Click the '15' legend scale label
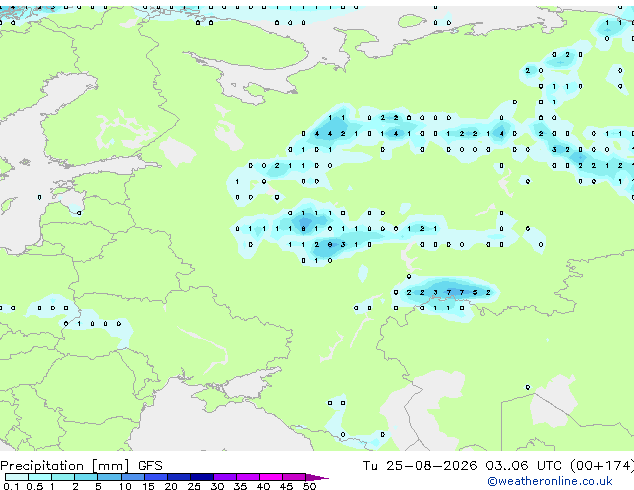Viewport: 634px width, 490px height. (x=148, y=486)
